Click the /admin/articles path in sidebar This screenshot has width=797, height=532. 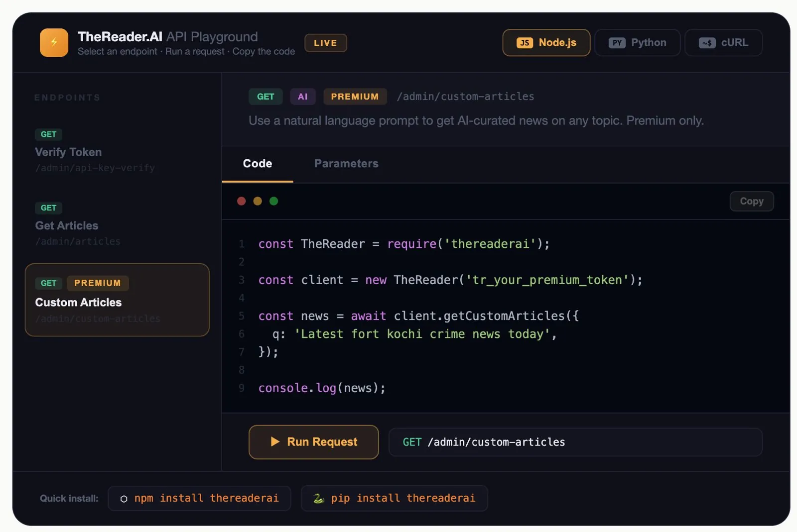click(x=78, y=241)
